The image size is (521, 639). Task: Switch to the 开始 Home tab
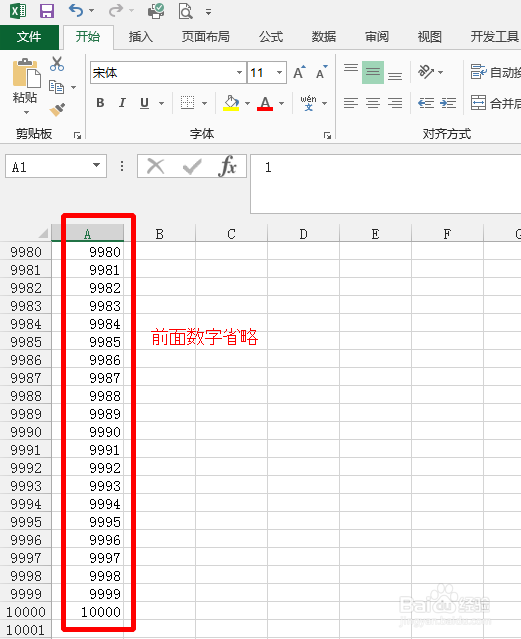point(88,37)
